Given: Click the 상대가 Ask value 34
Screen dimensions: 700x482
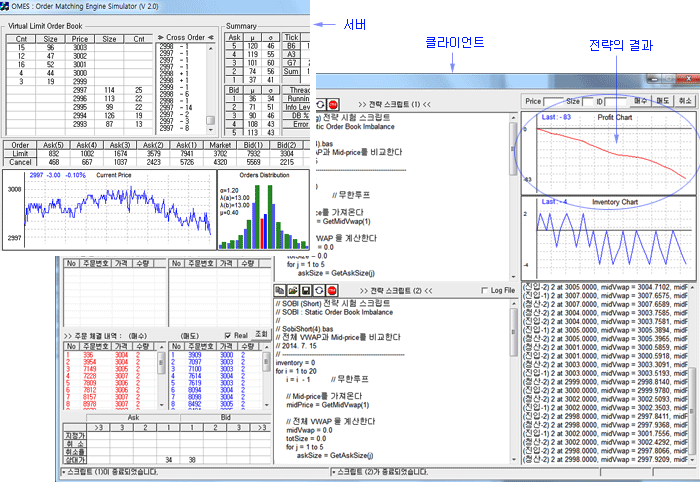Looking at the screenshot, I should click(x=169, y=460).
